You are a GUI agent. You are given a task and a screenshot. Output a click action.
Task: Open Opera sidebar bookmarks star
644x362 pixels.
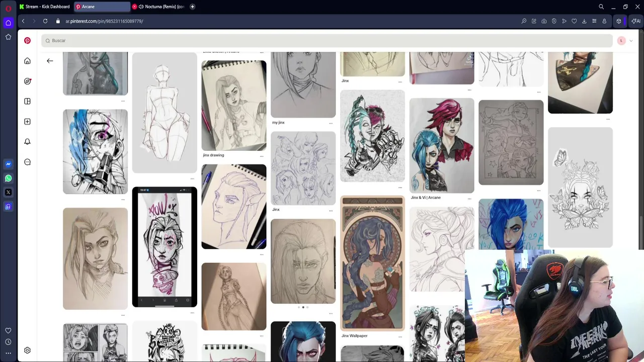tap(8, 37)
